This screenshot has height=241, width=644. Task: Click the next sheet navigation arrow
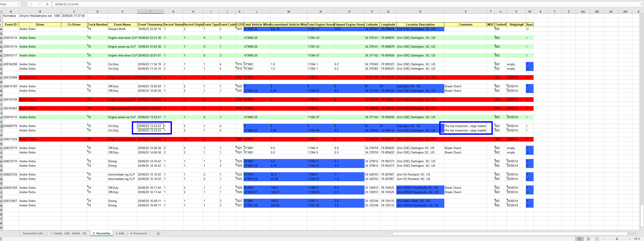[x=10, y=233]
